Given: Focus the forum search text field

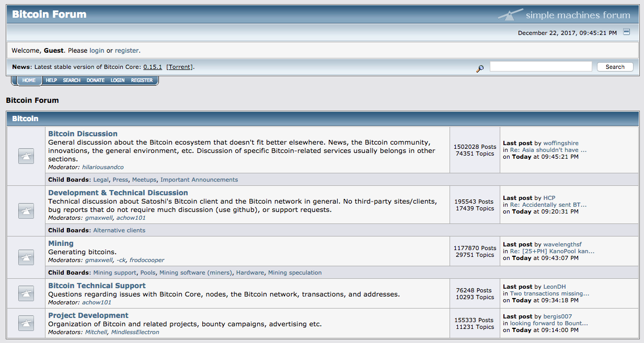Looking at the screenshot, I should [x=540, y=67].
